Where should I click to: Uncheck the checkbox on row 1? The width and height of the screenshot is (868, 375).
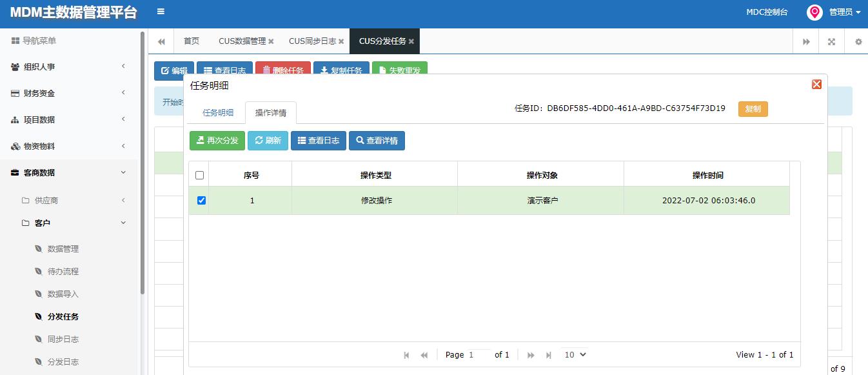[x=201, y=200]
